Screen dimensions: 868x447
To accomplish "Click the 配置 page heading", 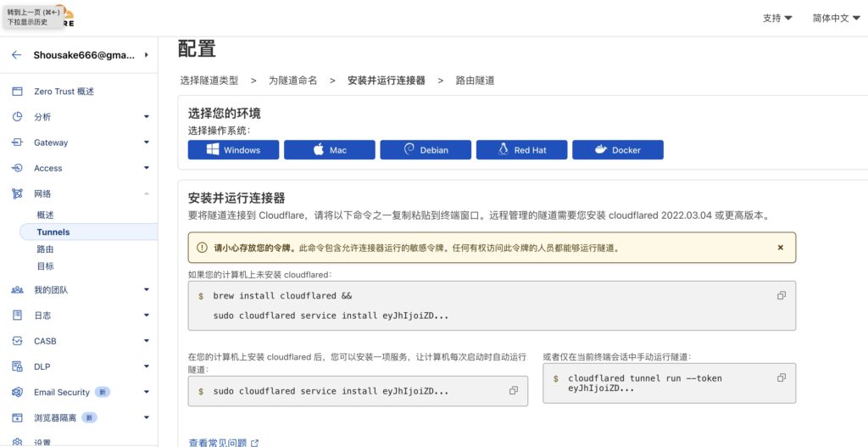I will (x=197, y=48).
